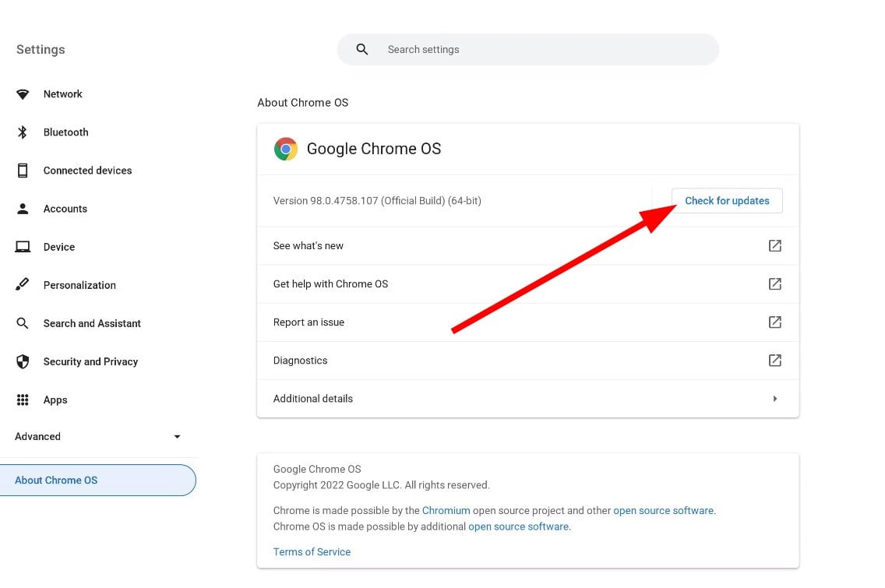
Task: Click the About Chrome OS page heading
Action: pyautogui.click(x=302, y=103)
